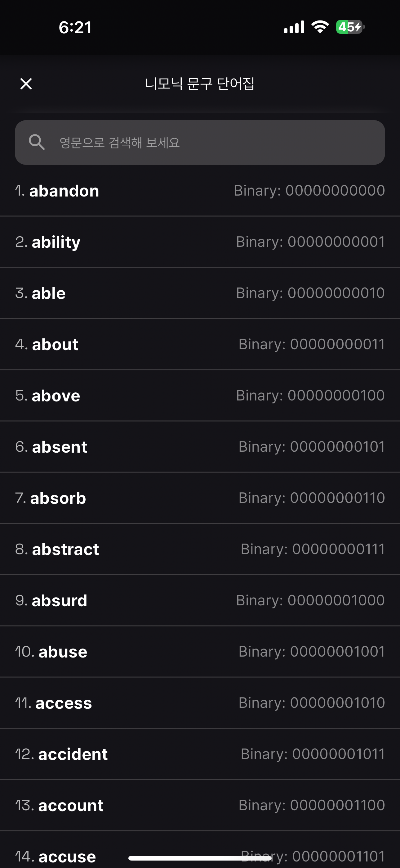Choose "access" in the list
Image resolution: width=400 pixels, height=868 pixels.
(x=64, y=703)
